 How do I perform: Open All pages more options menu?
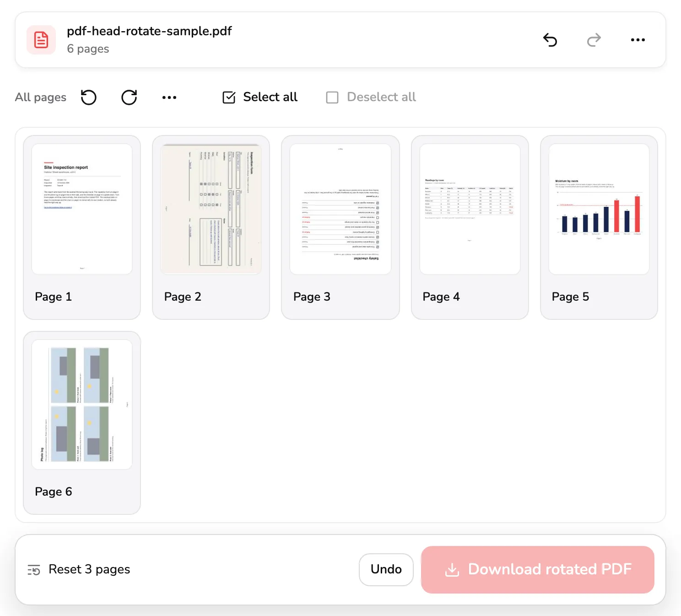(169, 97)
